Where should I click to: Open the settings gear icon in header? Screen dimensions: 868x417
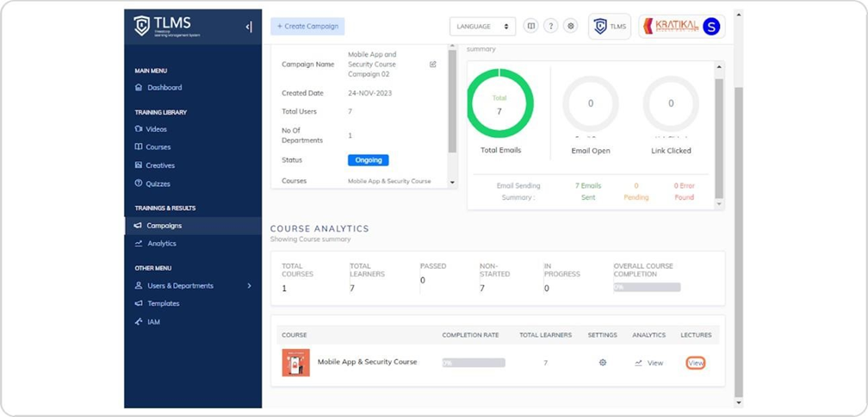point(571,26)
